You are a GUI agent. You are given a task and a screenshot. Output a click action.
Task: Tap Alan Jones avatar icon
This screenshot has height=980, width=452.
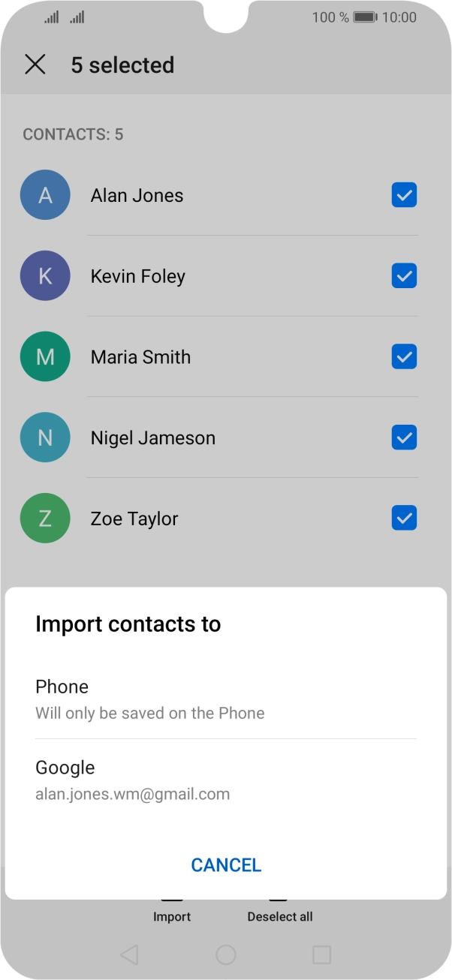[x=45, y=195]
